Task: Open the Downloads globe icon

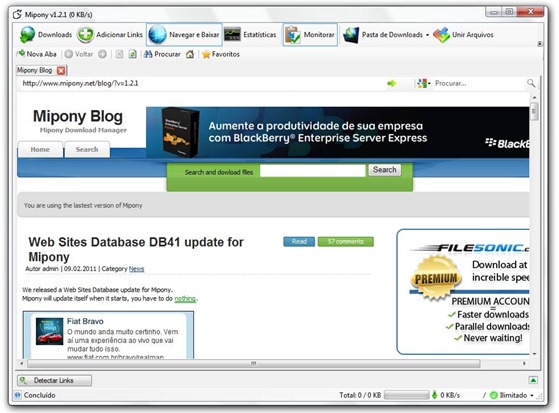Action: pos(27,35)
